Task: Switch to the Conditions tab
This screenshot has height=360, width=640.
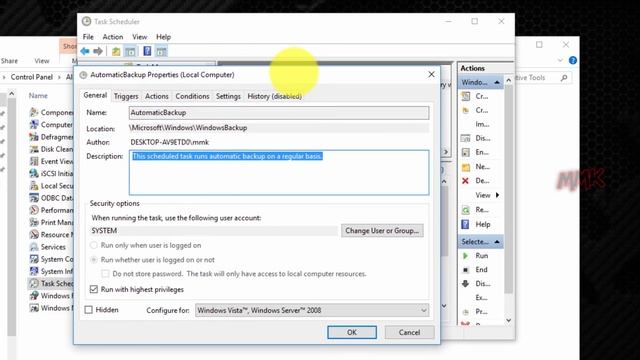Action: [x=192, y=96]
